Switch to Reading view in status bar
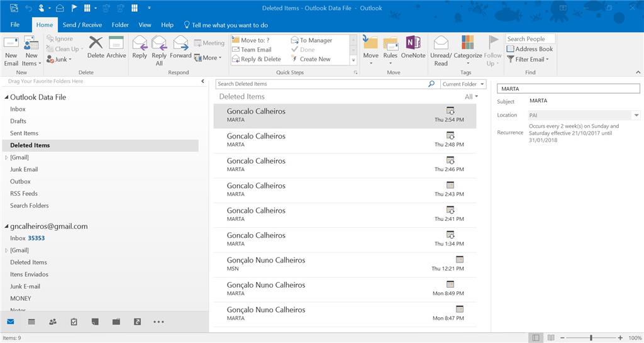644x343 pixels. coord(551,338)
